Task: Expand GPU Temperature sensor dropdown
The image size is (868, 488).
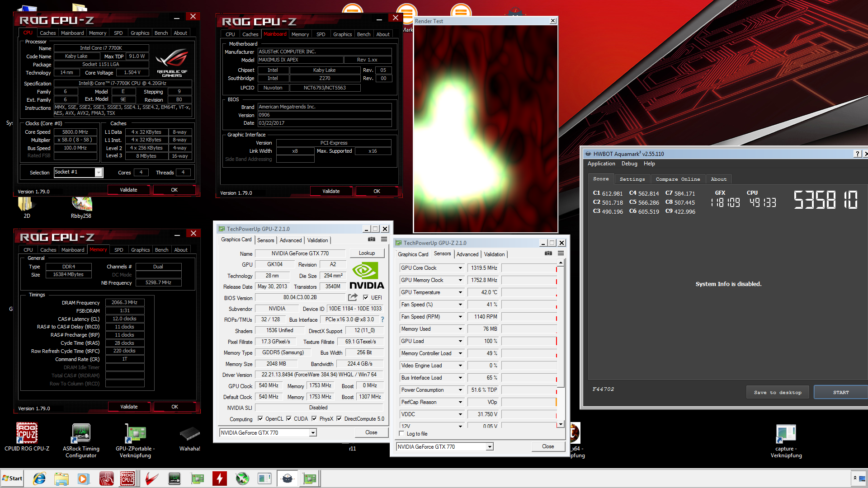Action: tap(460, 292)
